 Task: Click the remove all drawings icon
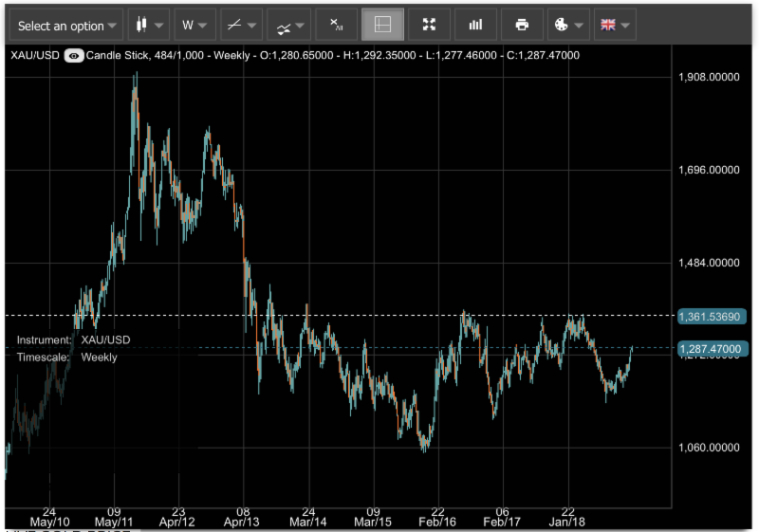click(x=336, y=25)
